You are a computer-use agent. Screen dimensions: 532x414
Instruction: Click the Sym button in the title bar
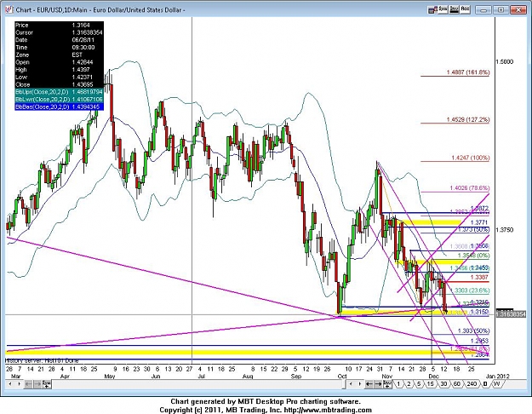[442, 9]
